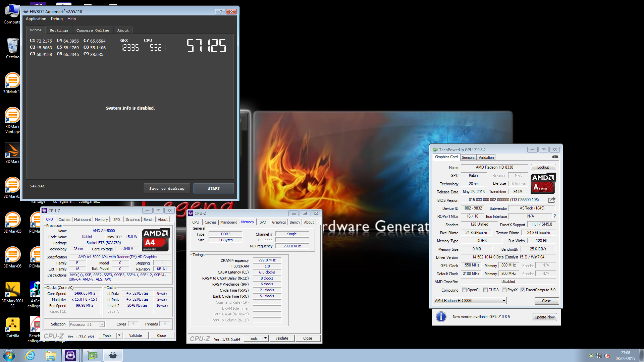Click the Aquamark total score 57125

[x=206, y=45]
